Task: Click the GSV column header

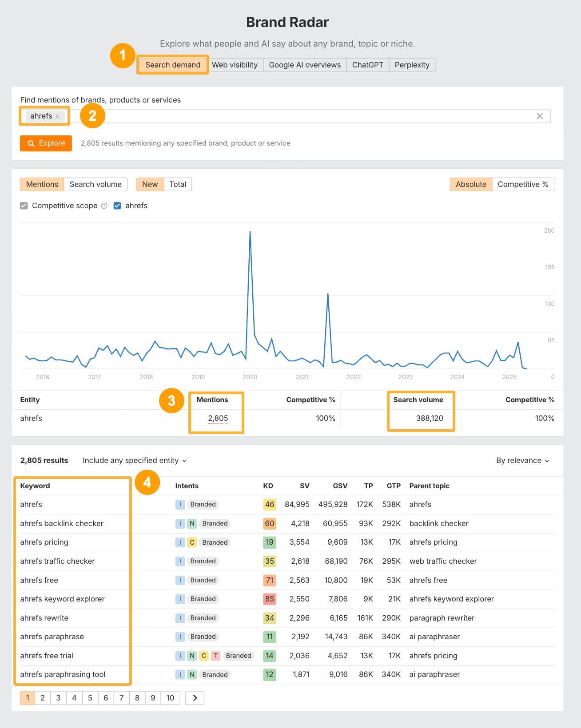Action: click(x=340, y=486)
